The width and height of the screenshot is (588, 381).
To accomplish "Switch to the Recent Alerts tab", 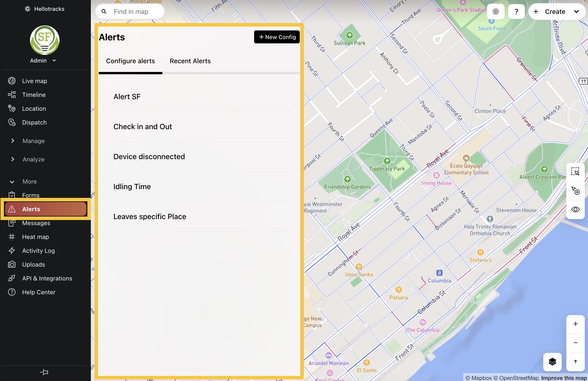I will (x=190, y=61).
